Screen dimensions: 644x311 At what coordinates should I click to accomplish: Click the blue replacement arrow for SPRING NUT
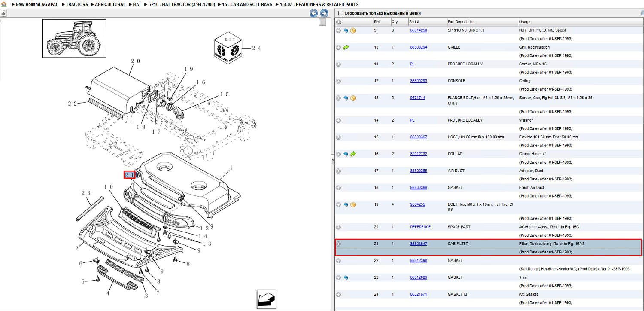point(346,30)
